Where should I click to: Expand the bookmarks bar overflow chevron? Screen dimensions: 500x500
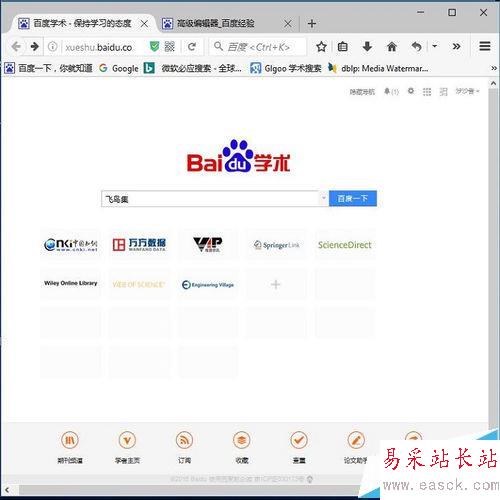coord(494,68)
